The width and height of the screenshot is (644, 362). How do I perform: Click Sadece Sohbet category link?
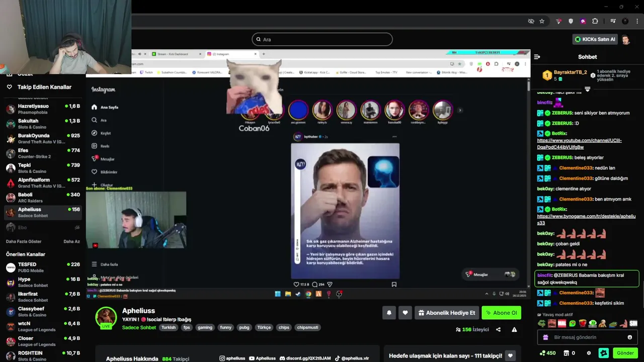pyautogui.click(x=139, y=327)
